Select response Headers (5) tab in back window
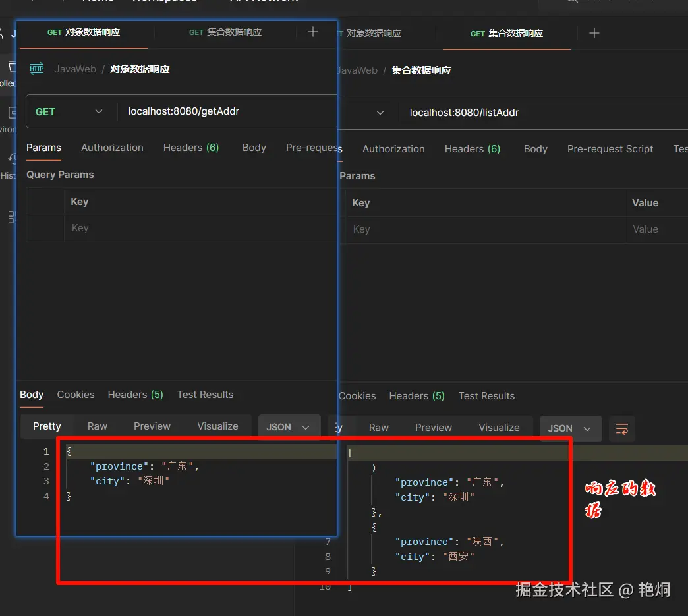 [x=417, y=396]
